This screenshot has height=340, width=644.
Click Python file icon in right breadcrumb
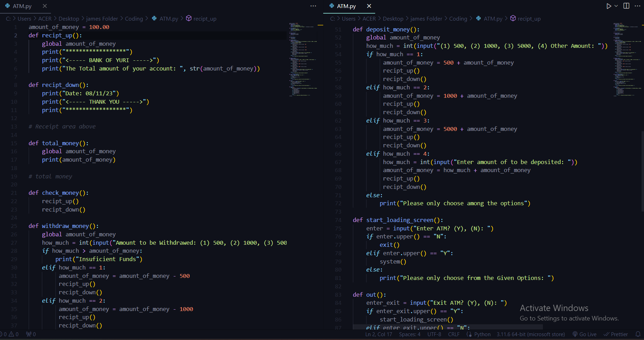click(478, 18)
